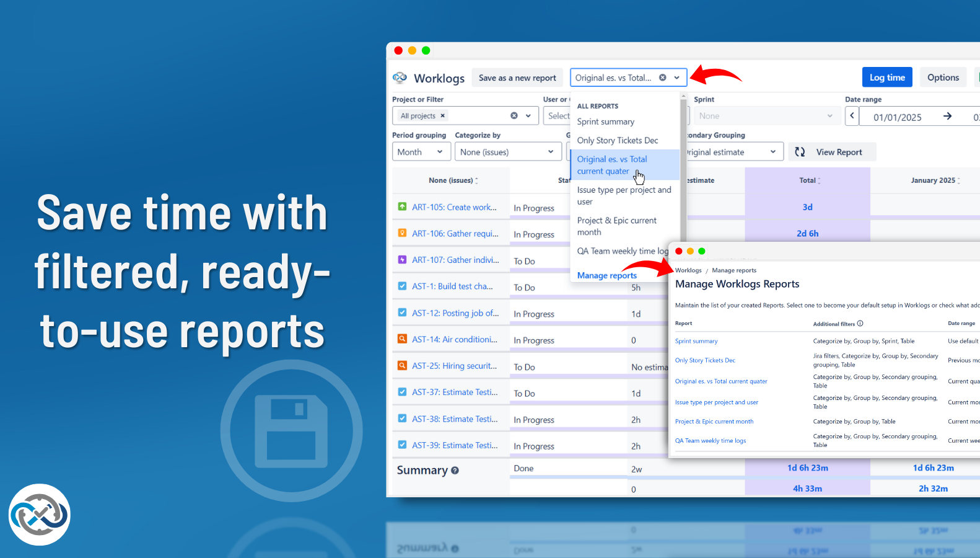This screenshot has width=980, height=558.
Task: Click the task icon beside AST-38
Action: [x=402, y=418]
